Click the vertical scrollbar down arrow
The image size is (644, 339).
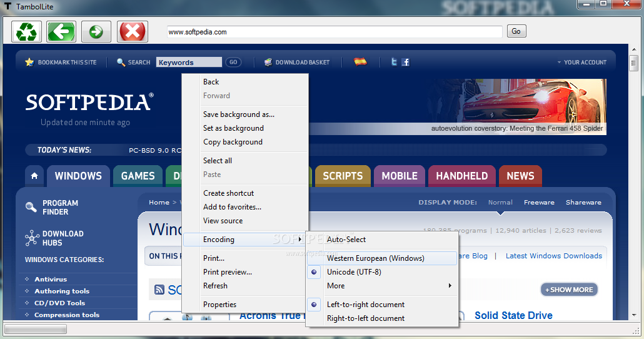click(634, 315)
